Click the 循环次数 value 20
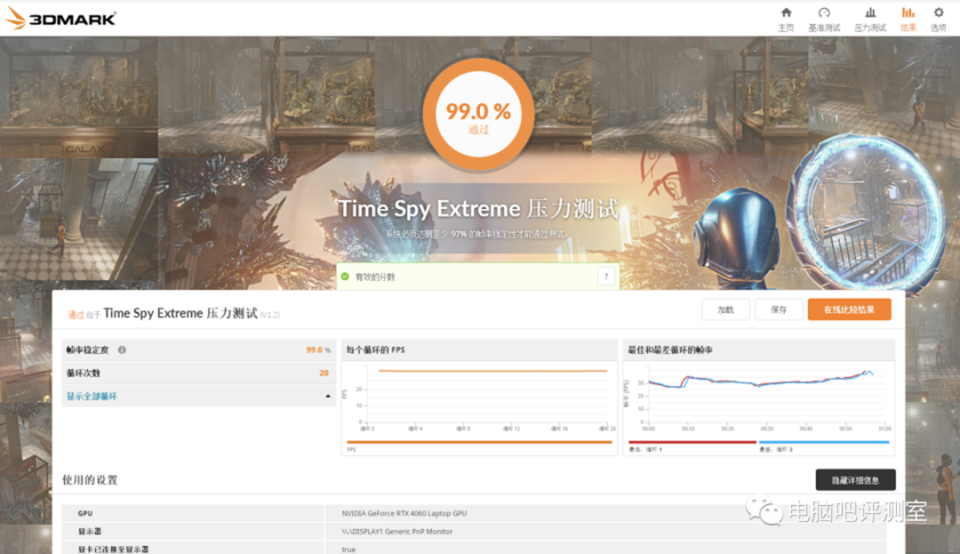The height and width of the screenshot is (554, 960). [x=324, y=373]
